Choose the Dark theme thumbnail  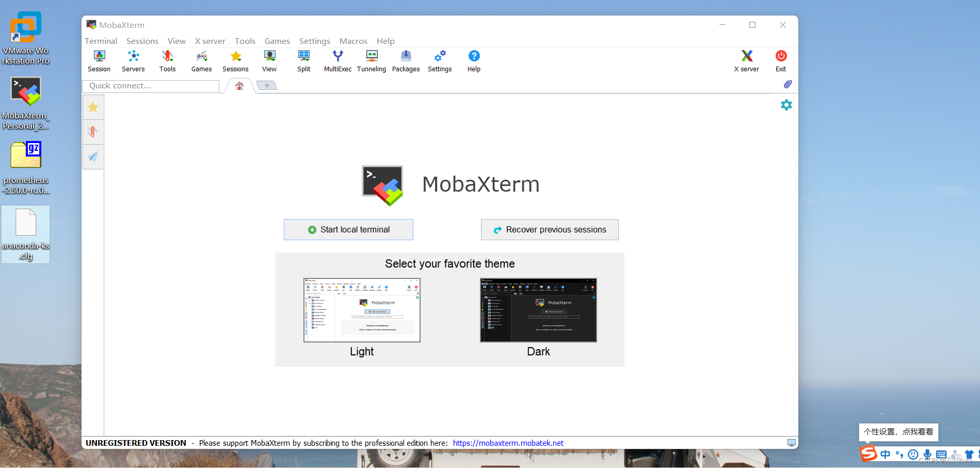(x=538, y=310)
